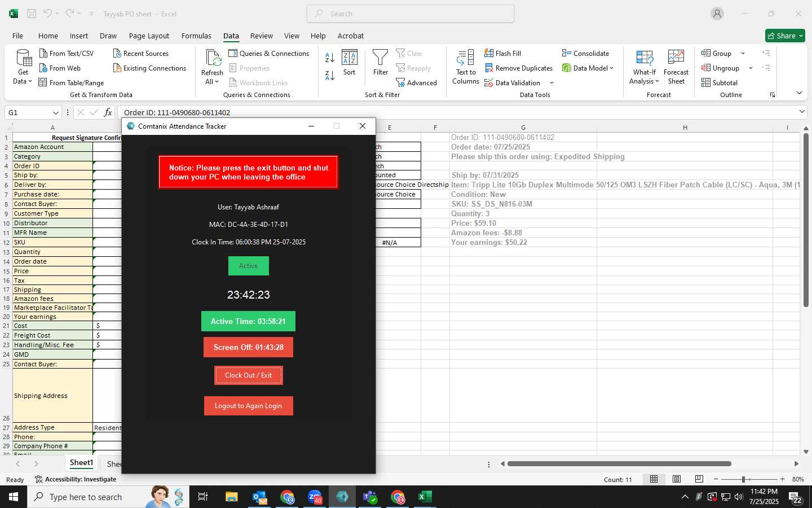Image resolution: width=812 pixels, height=508 pixels.
Task: Sort column A to Z ascending
Action: (330, 58)
